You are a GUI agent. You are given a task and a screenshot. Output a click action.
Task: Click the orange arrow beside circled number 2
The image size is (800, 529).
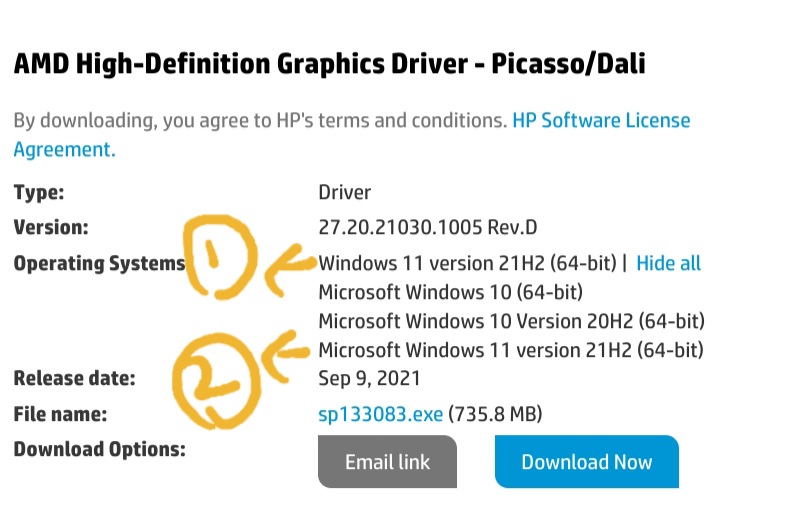pyautogui.click(x=286, y=348)
